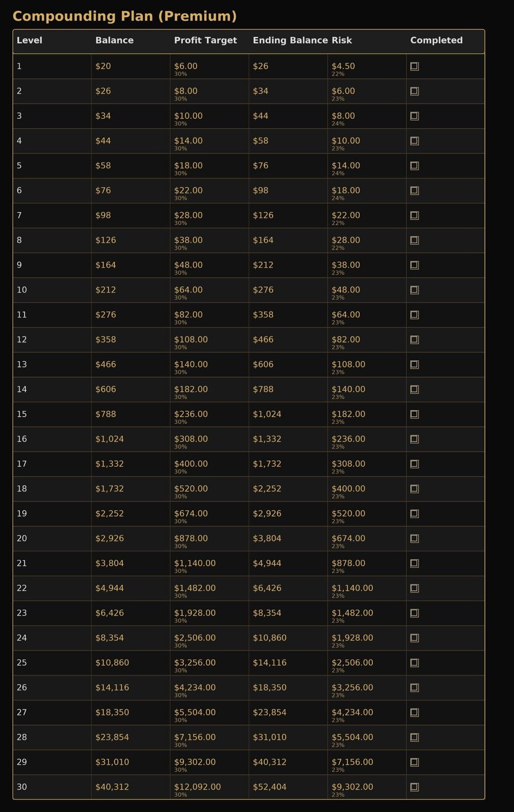Click the Completed column header
Viewport: 514px width, 812px height.
coord(436,41)
